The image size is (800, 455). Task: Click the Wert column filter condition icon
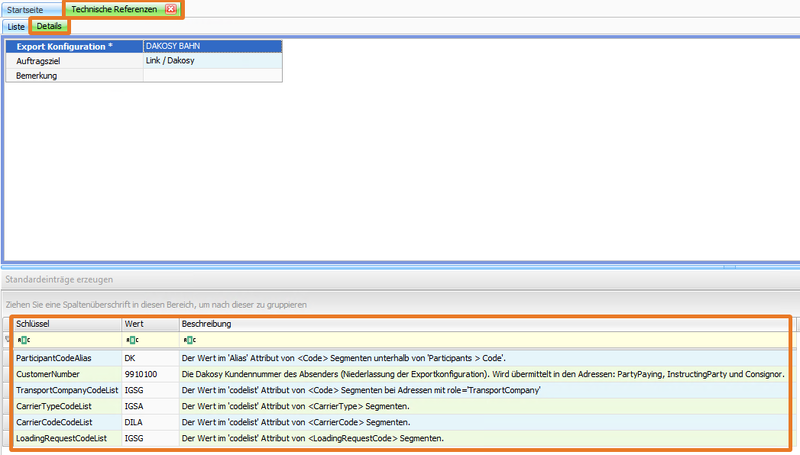tap(132, 340)
